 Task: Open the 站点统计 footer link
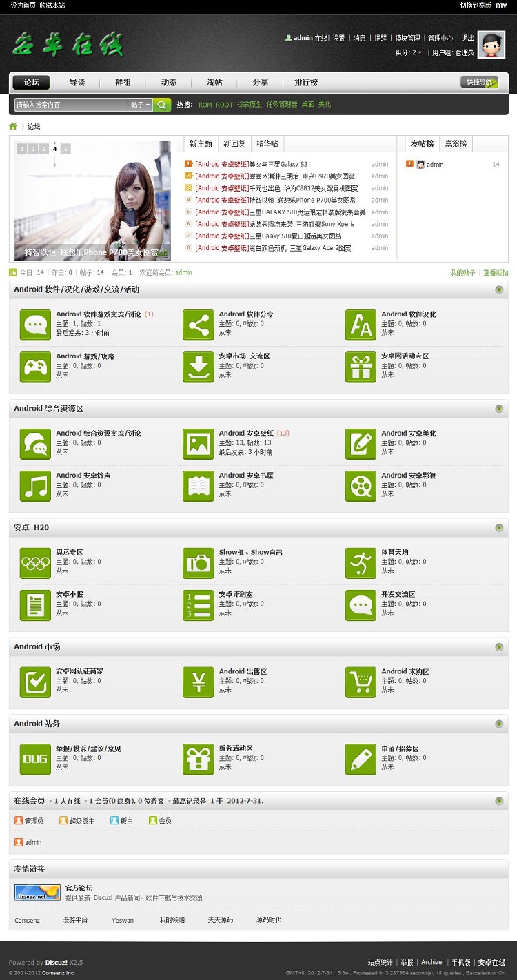[380, 962]
